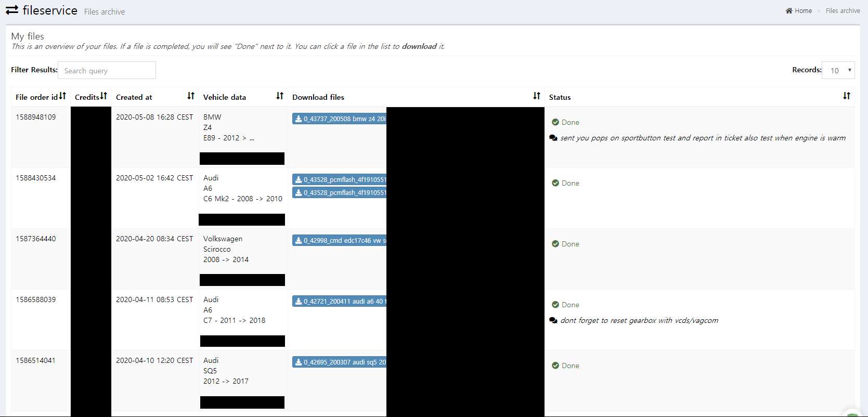Click date 2020-04-10 12:20 CEST
This screenshot has height=417, width=868.
click(154, 360)
